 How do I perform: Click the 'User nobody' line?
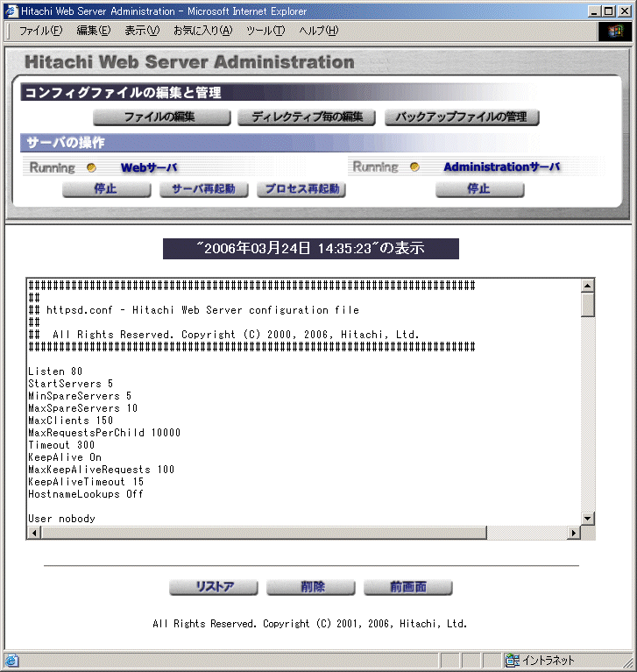[x=61, y=519]
